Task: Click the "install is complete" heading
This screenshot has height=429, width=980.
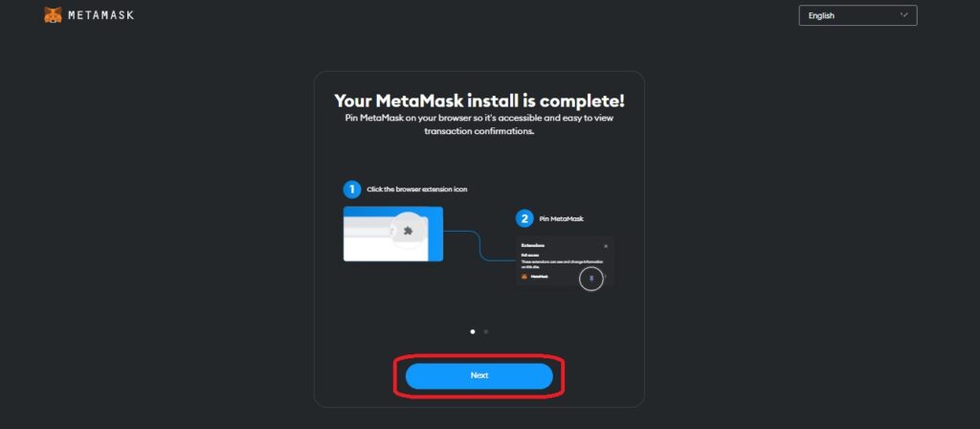Action: pos(479,101)
